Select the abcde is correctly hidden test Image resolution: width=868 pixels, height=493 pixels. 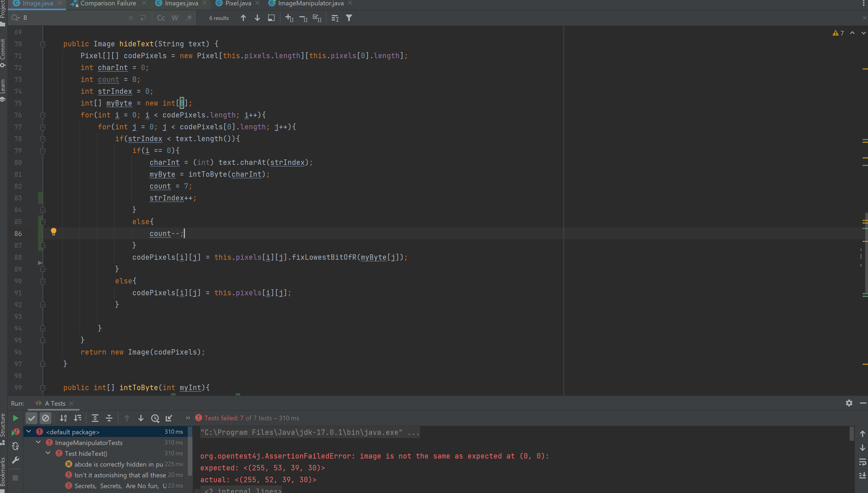pos(119,464)
